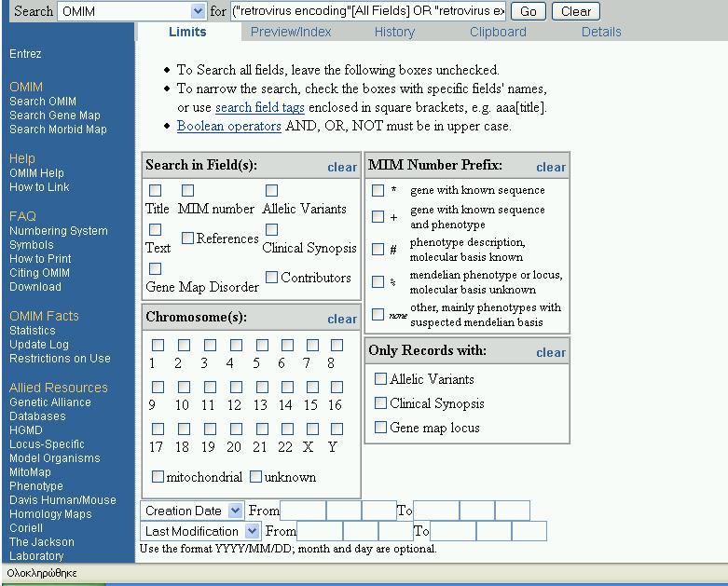Image resolution: width=728 pixels, height=586 pixels.
Task: Check the hash phenotype description prefix
Action: pyautogui.click(x=378, y=249)
